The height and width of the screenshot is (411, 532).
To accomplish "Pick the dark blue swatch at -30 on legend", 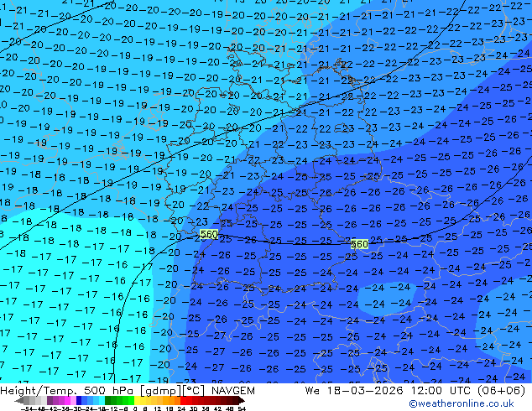I will (79, 401).
